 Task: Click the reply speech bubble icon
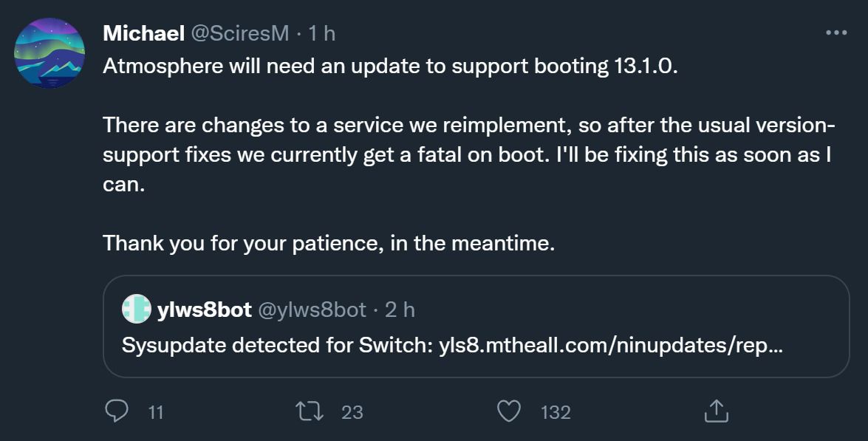point(116,411)
